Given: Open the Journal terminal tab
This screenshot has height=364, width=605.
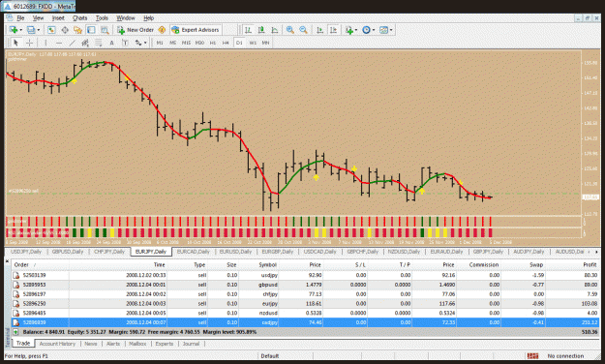Looking at the screenshot, I should pyautogui.click(x=191, y=344).
